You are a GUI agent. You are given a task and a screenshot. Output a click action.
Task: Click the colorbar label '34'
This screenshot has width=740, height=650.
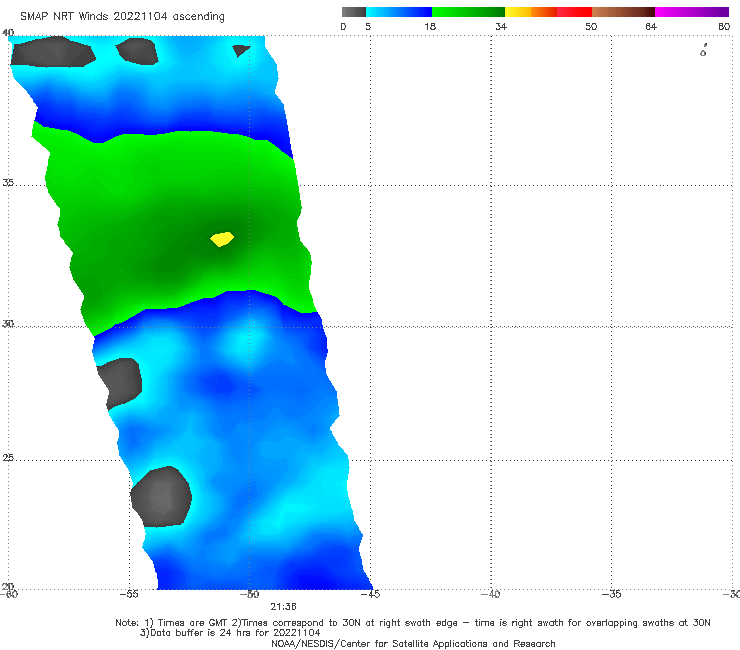[501, 26]
